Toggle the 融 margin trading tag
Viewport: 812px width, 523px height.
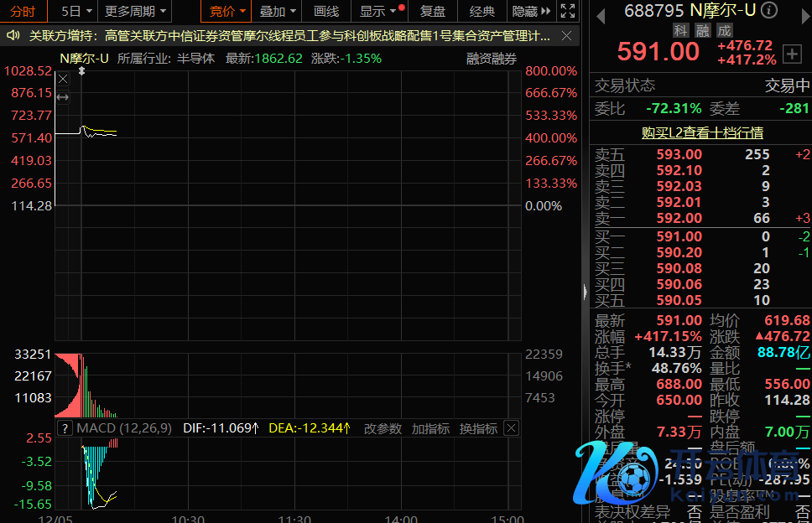pos(701,30)
